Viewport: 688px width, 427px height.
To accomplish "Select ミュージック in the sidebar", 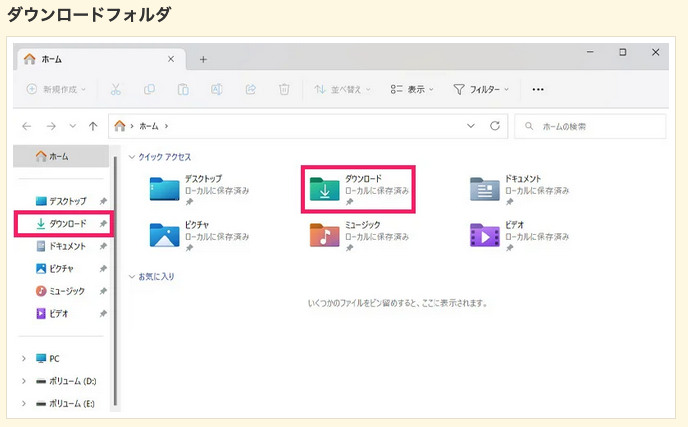I will [61, 291].
